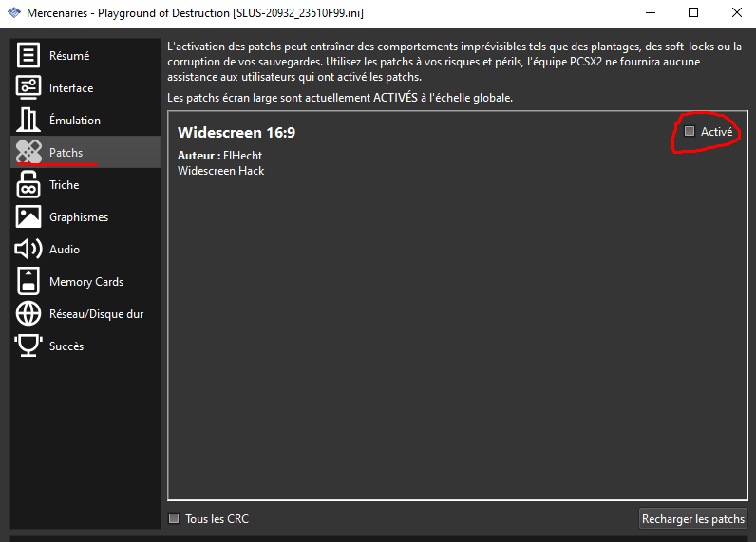Screen dimensions: 756x542
Task: Enable the Widescreen 16:9 Activé checkbox
Action: point(690,131)
